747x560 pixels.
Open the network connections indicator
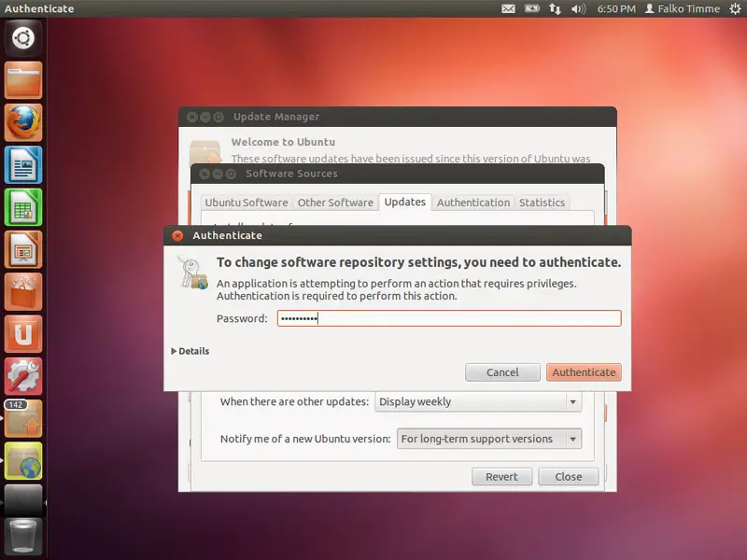point(555,8)
